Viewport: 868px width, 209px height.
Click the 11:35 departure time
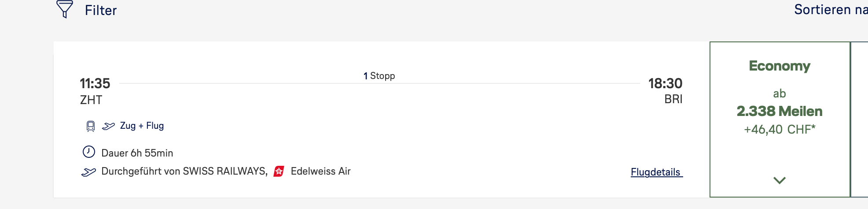tap(95, 83)
